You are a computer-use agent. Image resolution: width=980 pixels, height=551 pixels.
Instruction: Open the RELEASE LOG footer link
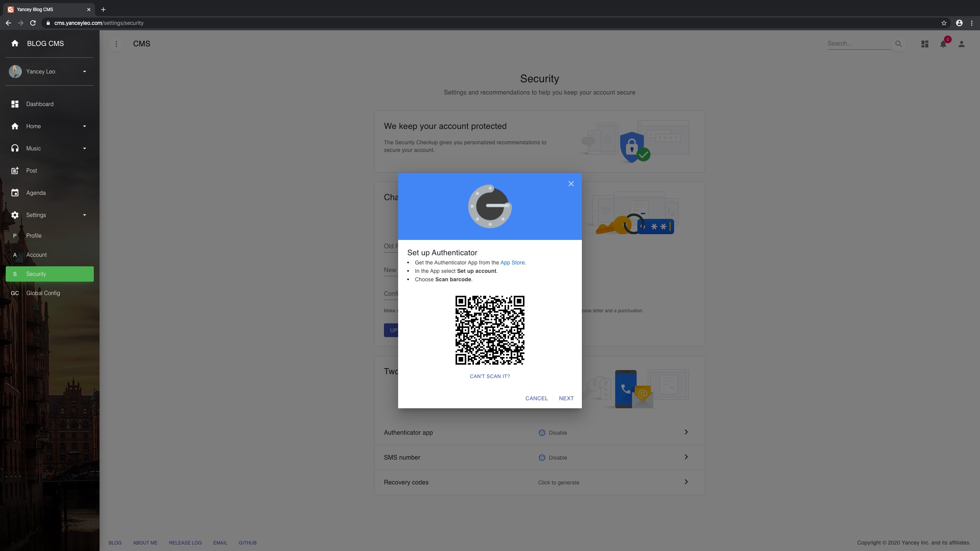tap(185, 543)
